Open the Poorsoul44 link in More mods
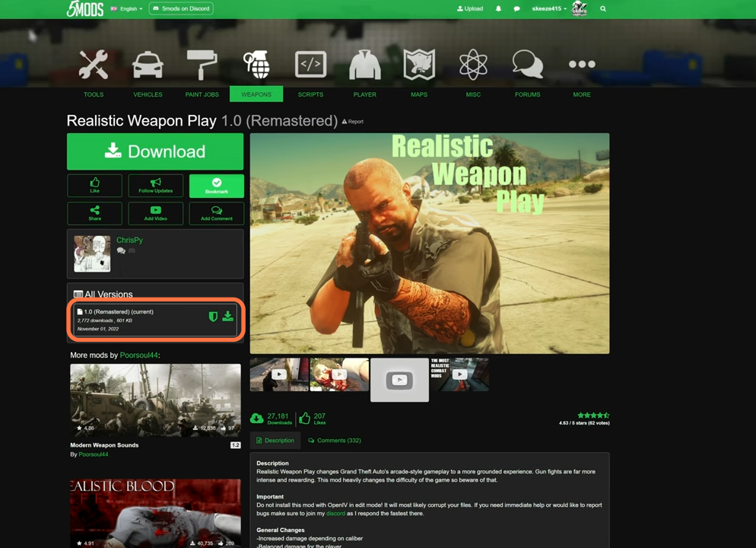The width and height of the screenshot is (756, 548). [139, 355]
